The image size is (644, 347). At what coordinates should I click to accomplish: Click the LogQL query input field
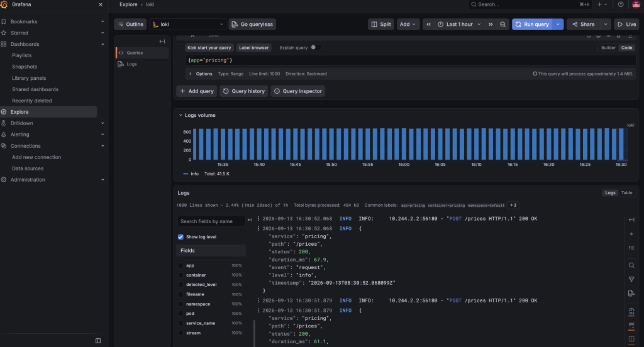pyautogui.click(x=410, y=60)
